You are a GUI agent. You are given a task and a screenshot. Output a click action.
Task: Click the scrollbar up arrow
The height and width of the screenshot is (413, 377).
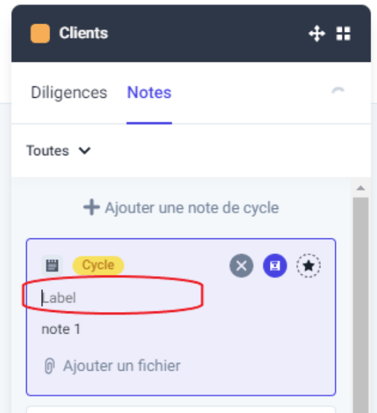click(360, 188)
